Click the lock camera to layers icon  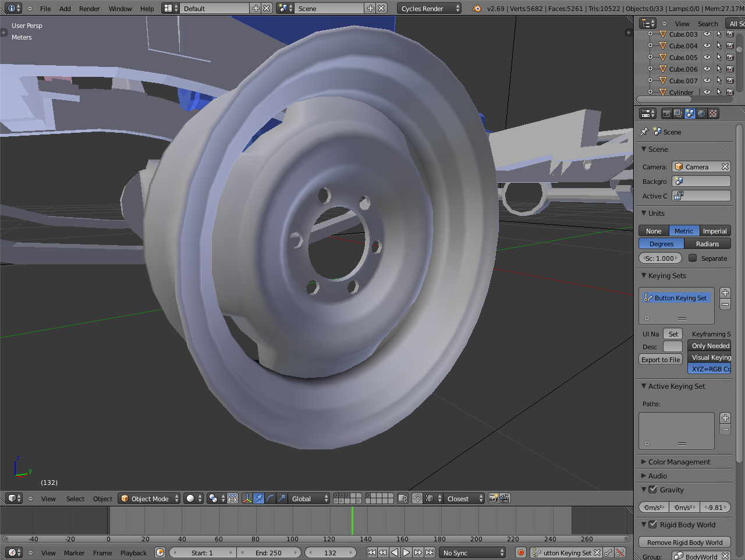click(402, 498)
